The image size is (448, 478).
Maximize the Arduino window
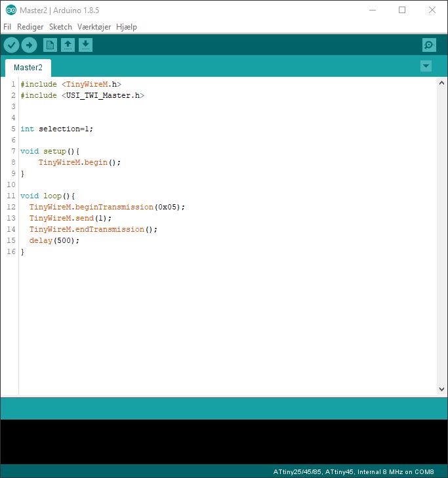click(x=402, y=10)
